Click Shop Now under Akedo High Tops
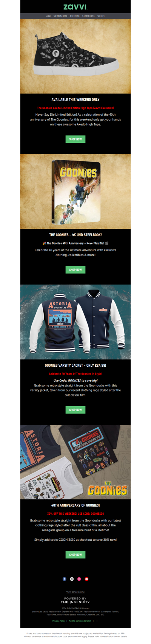 (75, 139)
